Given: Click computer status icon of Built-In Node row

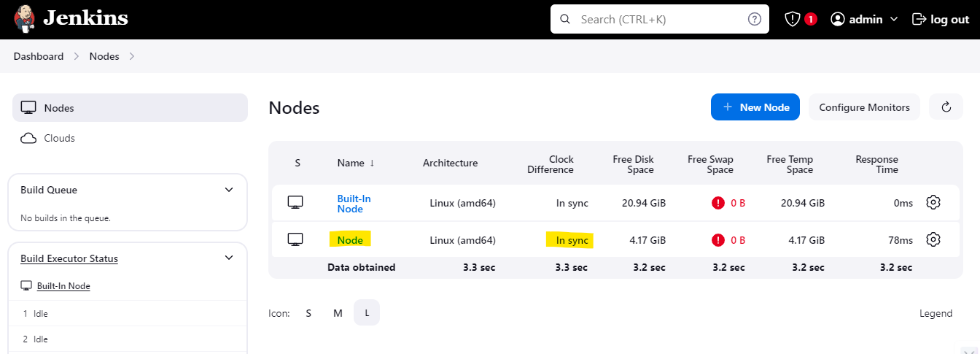Looking at the screenshot, I should (295, 203).
